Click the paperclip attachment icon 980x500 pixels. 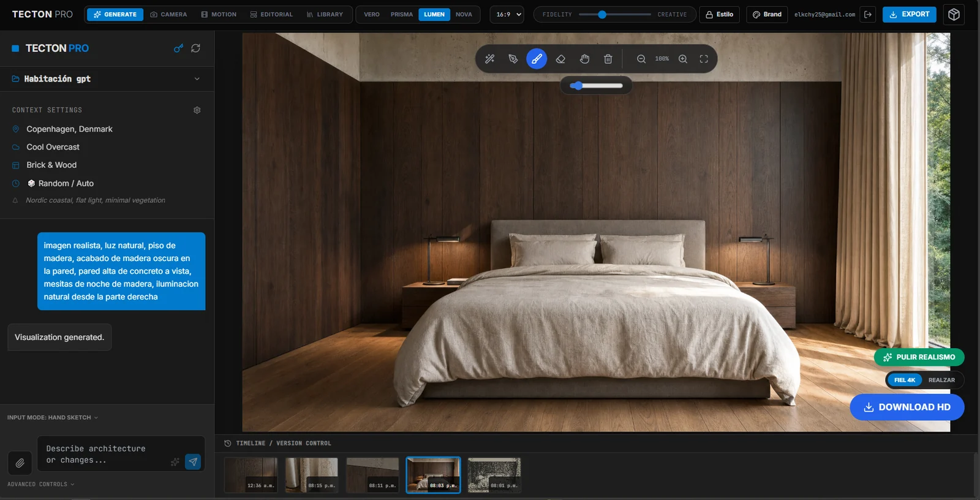(x=20, y=463)
